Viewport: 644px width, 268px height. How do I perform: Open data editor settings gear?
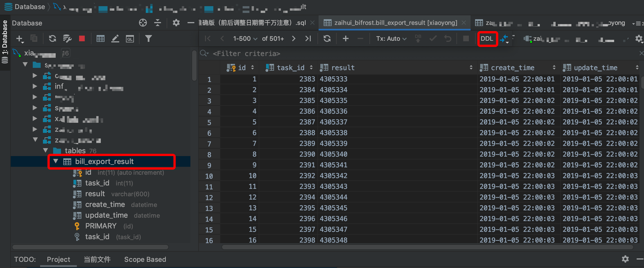pyautogui.click(x=639, y=38)
